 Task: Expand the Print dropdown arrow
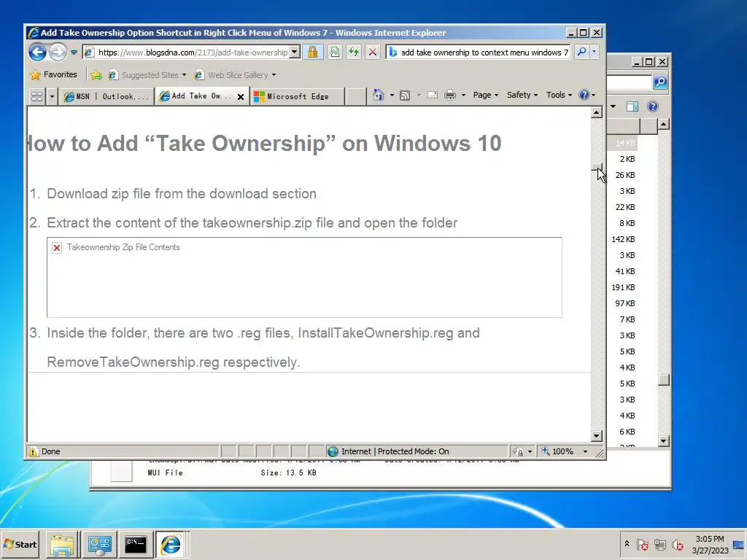pos(463,96)
